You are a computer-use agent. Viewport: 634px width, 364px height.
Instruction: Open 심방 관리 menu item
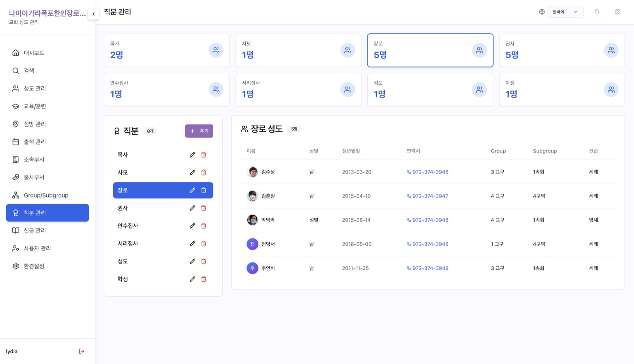pyautogui.click(x=48, y=124)
